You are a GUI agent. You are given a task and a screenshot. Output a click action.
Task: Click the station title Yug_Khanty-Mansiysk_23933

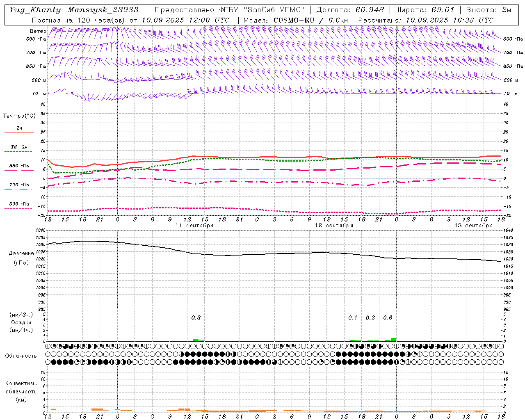pyautogui.click(x=74, y=9)
